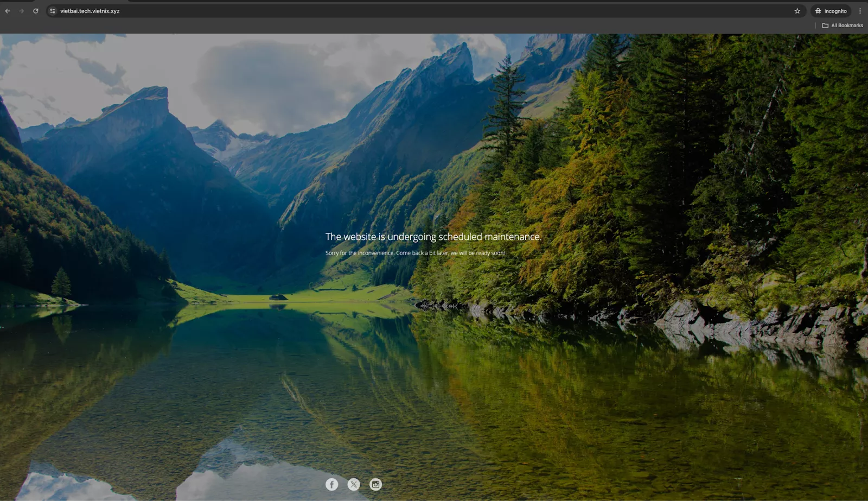
Task: Click the Incognito indicator button
Action: coord(831,11)
